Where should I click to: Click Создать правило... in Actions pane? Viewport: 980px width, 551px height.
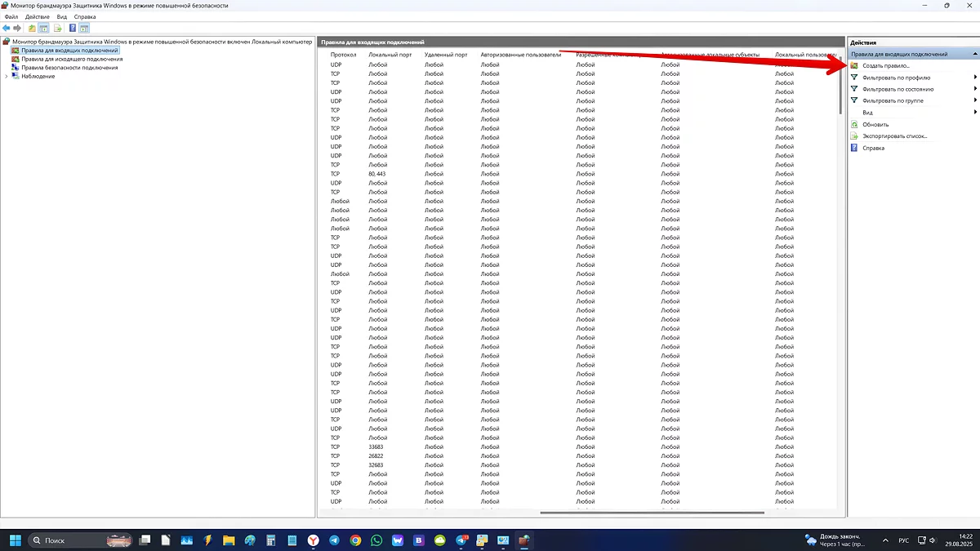coord(885,65)
